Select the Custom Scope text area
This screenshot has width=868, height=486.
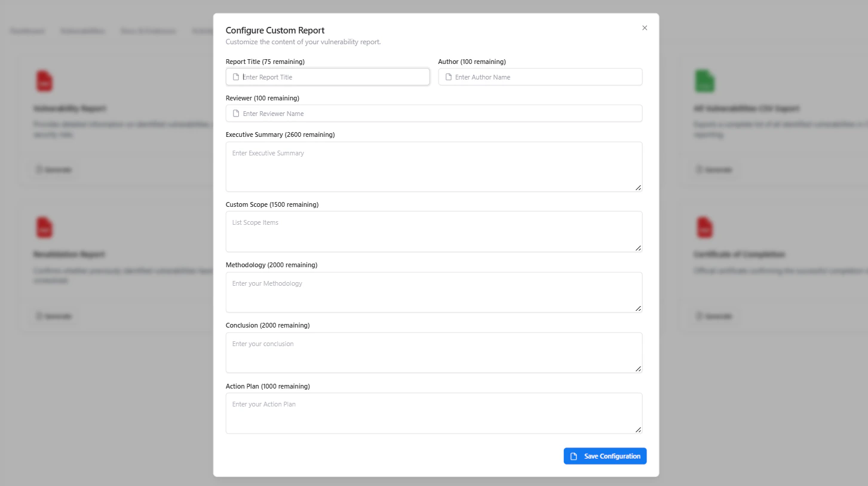[x=434, y=231]
